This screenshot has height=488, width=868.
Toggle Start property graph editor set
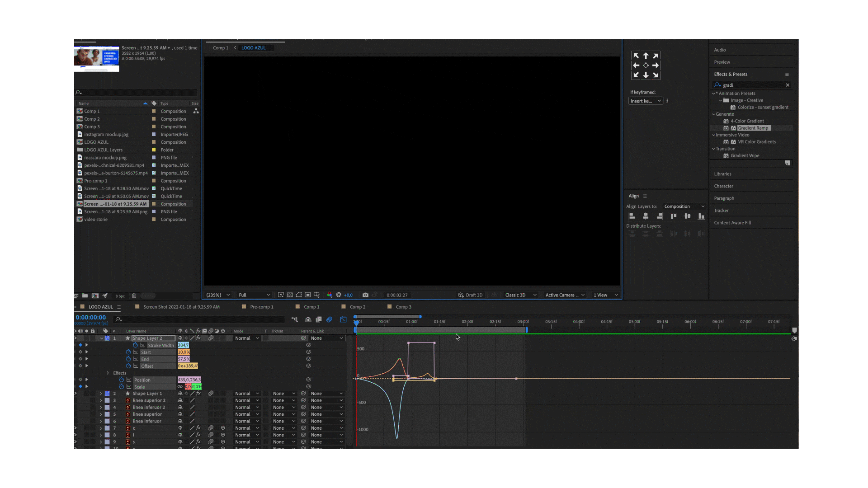[x=136, y=352]
